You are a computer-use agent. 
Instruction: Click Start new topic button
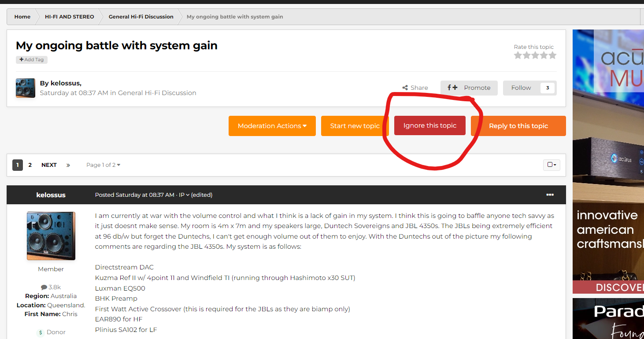355,126
